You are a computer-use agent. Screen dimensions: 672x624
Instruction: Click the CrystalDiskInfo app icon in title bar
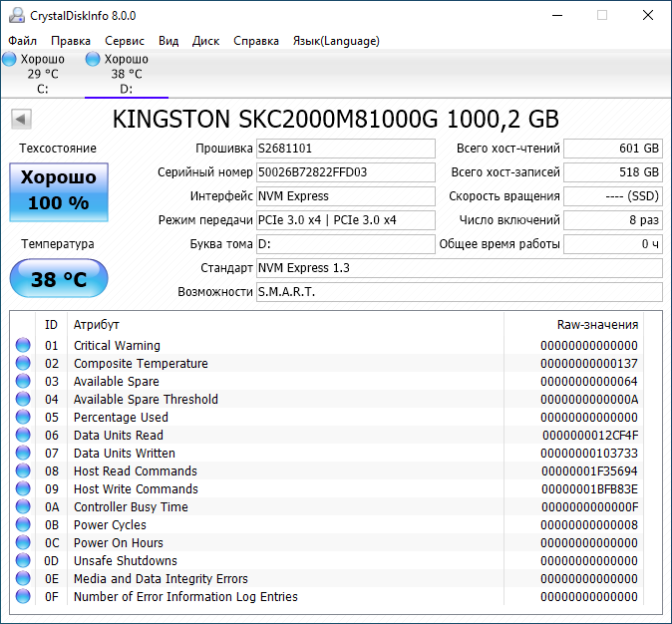pyautogui.click(x=17, y=15)
